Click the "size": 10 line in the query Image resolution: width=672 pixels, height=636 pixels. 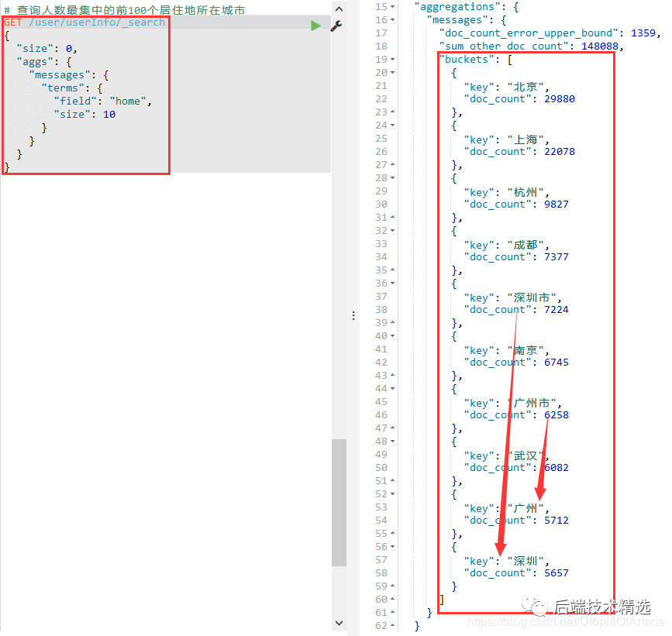point(84,115)
